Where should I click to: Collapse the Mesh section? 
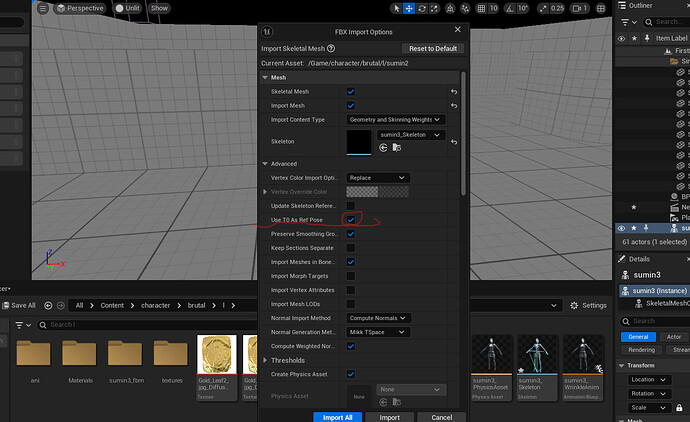point(265,77)
